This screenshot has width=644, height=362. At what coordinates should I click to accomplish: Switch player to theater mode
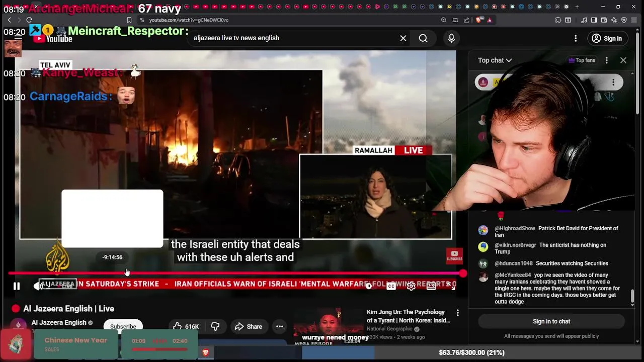tap(431, 286)
